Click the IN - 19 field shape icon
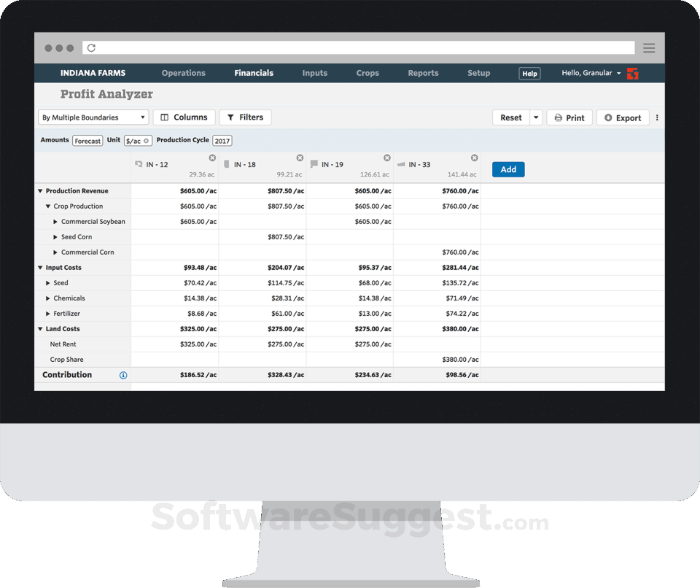 314,164
